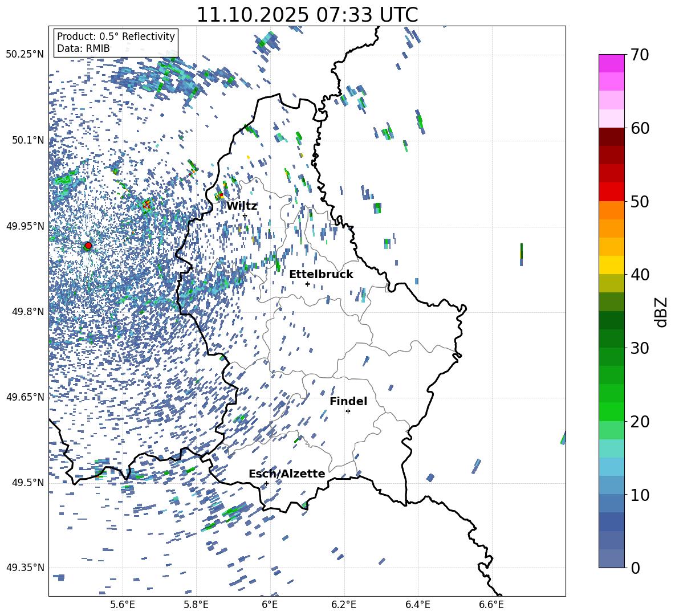
Task: Click the 6.2°E longitude axis label
Action: point(344,604)
